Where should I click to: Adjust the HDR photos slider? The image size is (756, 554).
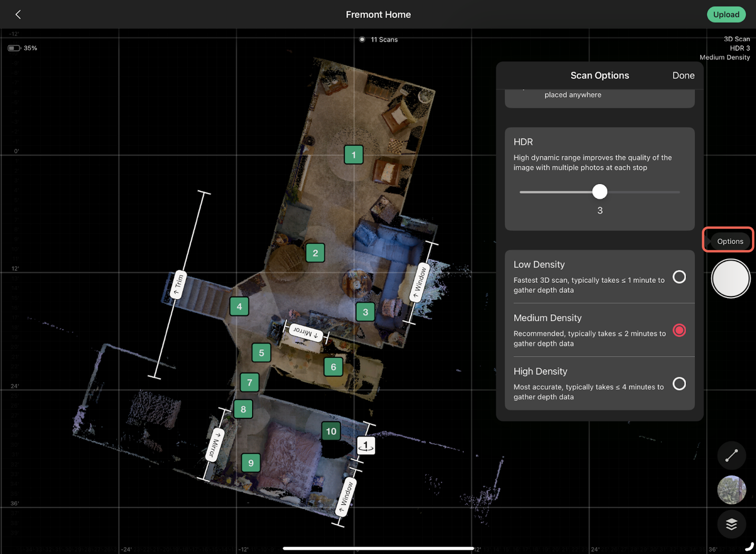(599, 192)
